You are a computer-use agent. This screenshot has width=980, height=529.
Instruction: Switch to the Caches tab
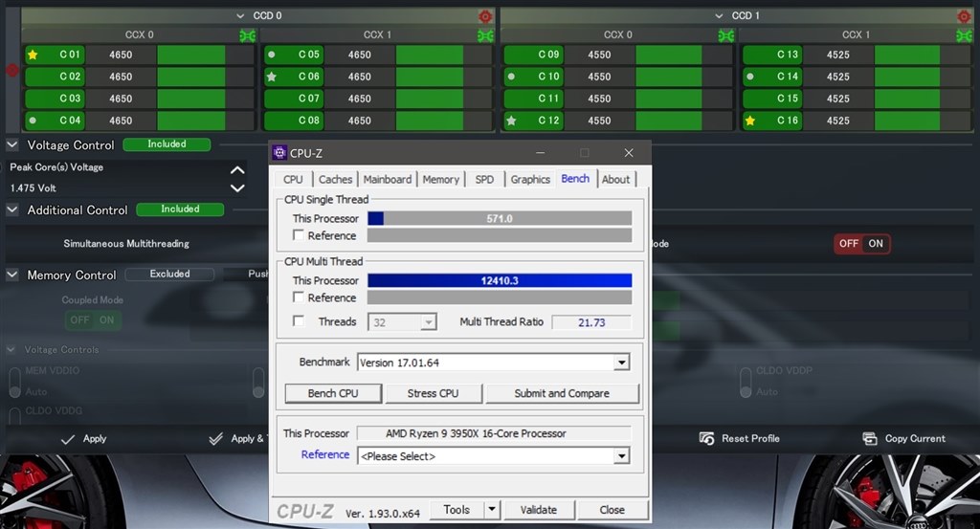[x=336, y=180]
